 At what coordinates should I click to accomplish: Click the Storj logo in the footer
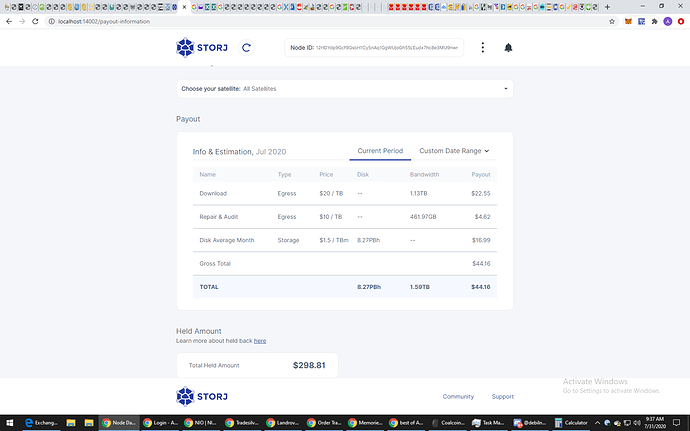tap(202, 396)
